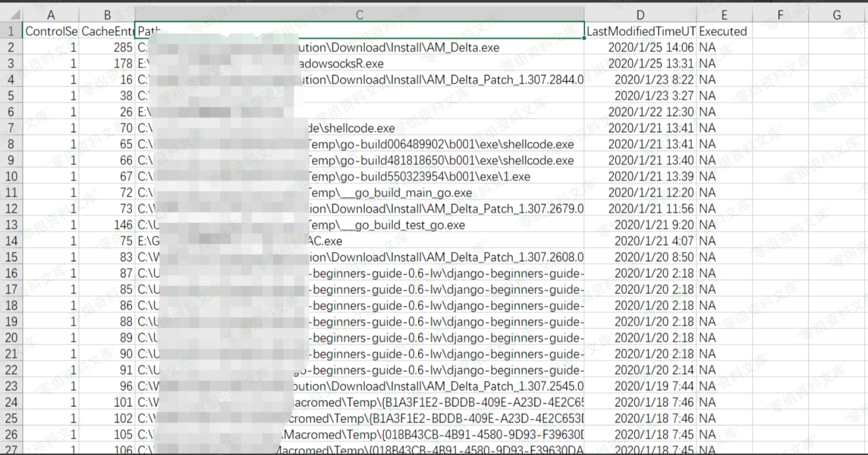Select the column B header

click(x=107, y=15)
